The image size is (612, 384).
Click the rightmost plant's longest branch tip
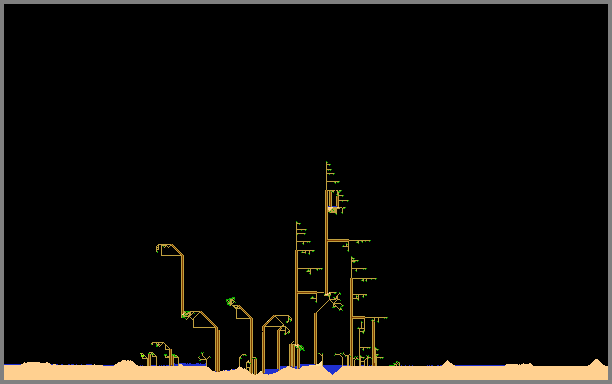(386, 318)
